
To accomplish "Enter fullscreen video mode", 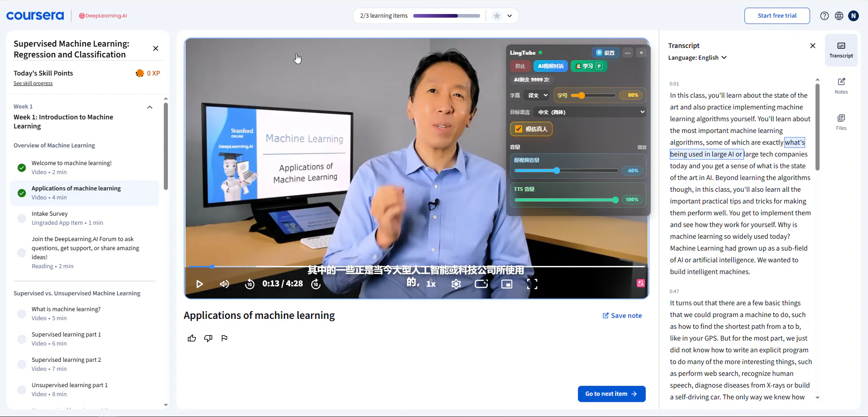I will point(532,284).
